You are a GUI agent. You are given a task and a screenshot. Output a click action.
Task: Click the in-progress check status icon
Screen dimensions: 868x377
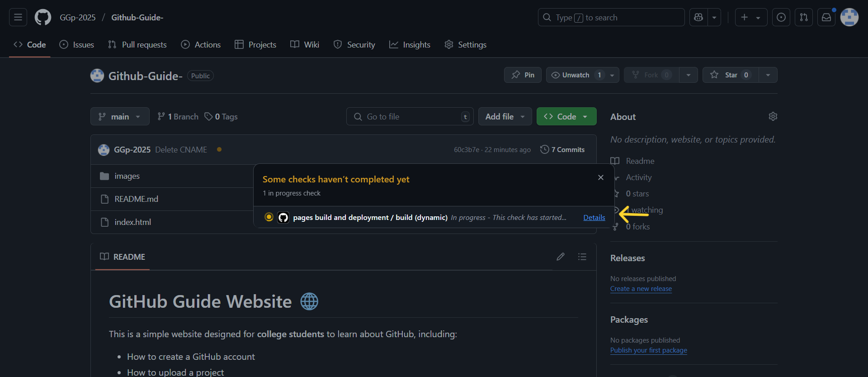tap(269, 217)
